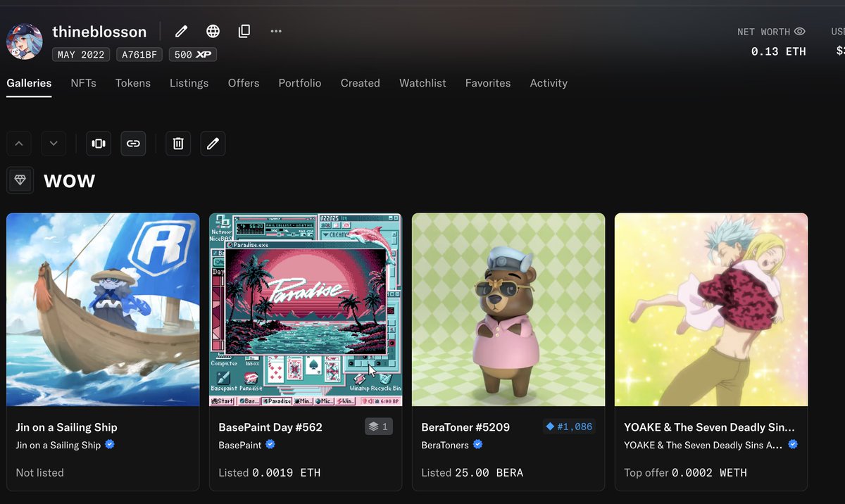Switch to the NFTs tab

(x=83, y=83)
